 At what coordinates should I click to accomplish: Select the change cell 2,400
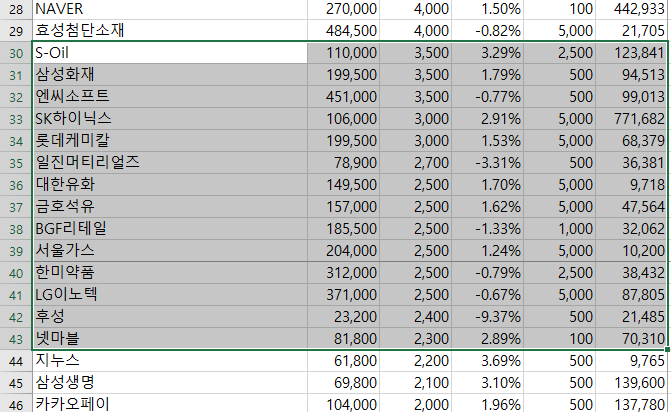(416, 317)
